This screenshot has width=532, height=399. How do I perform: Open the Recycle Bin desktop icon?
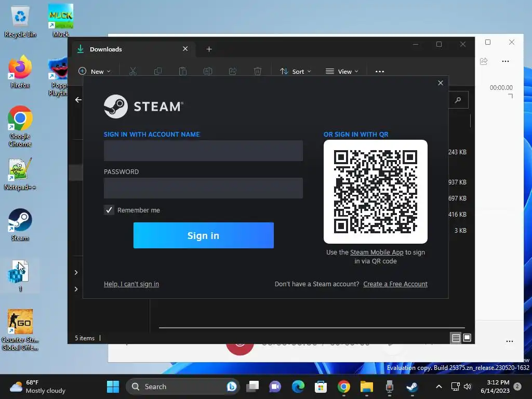pos(20,21)
